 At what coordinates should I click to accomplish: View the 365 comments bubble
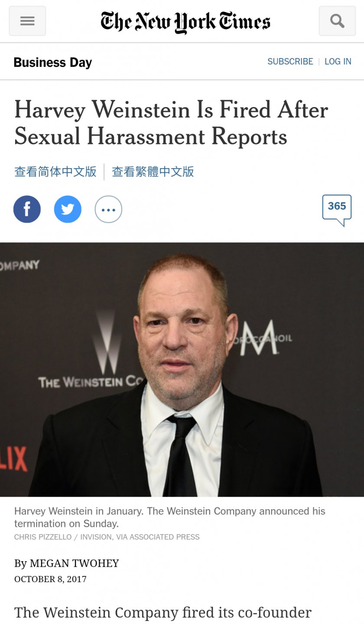pyautogui.click(x=337, y=210)
